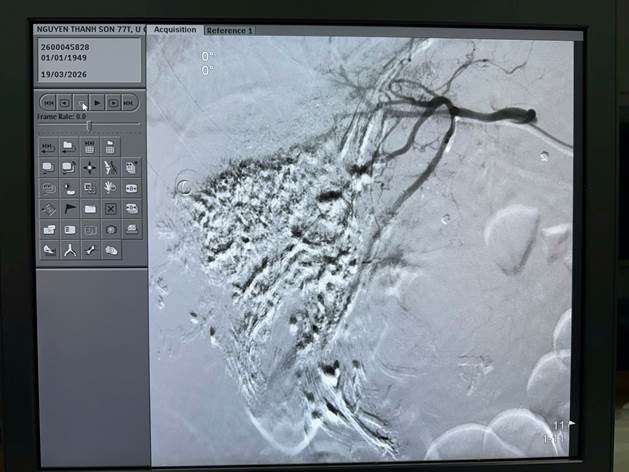This screenshot has width=629, height=472.
Task: Step back to the previous frame
Action: pos(64,102)
